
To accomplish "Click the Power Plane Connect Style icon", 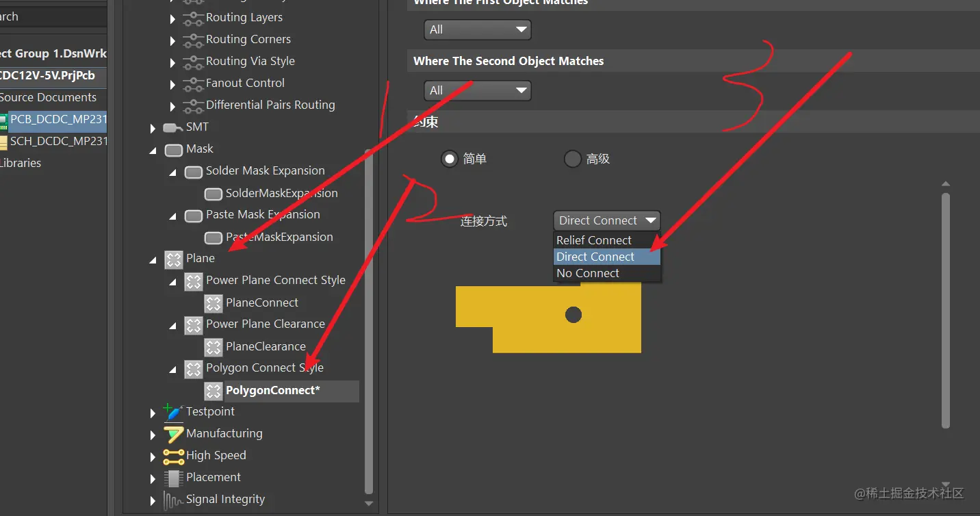I will pyautogui.click(x=194, y=281).
